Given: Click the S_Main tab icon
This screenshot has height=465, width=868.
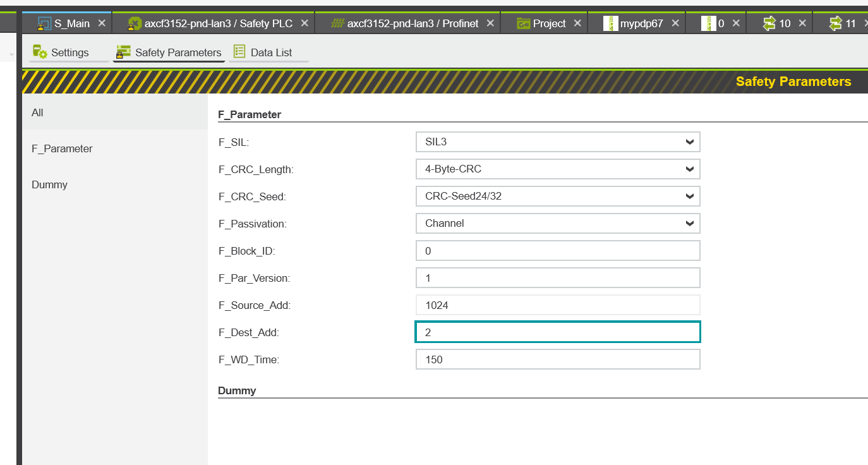Looking at the screenshot, I should [x=44, y=23].
